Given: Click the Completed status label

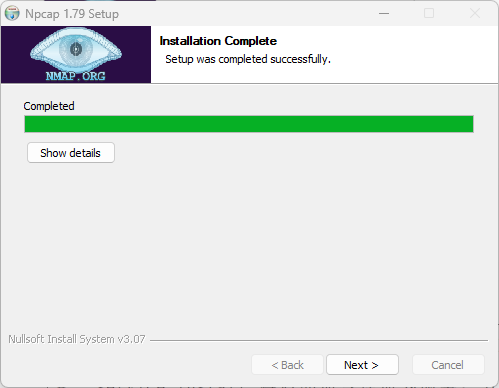Looking at the screenshot, I should [x=49, y=106].
